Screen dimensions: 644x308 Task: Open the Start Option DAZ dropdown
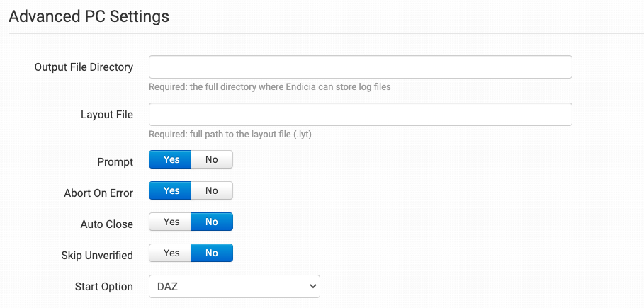pyautogui.click(x=234, y=286)
